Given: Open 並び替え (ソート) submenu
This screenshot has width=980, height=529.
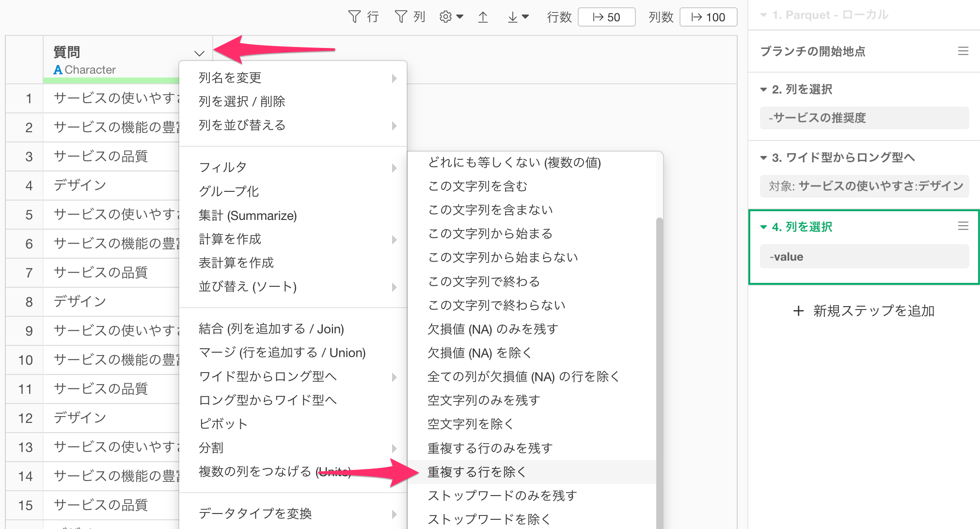Looking at the screenshot, I should click(x=293, y=286).
